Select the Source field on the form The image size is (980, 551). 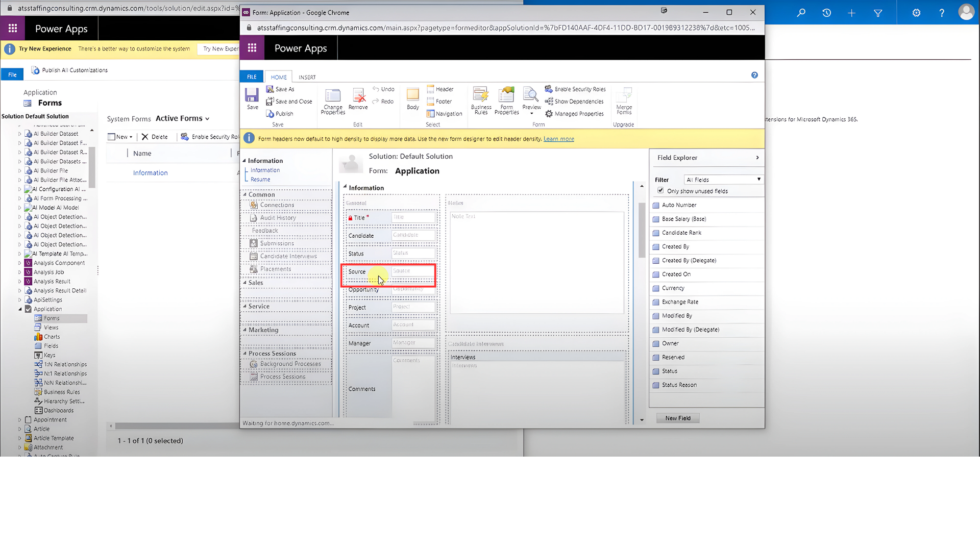(x=391, y=271)
